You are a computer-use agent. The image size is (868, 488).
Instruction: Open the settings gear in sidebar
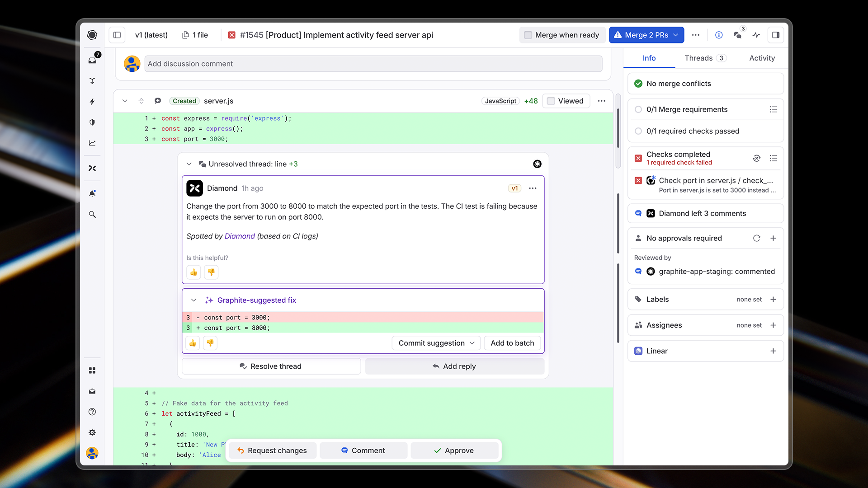coord(92,432)
